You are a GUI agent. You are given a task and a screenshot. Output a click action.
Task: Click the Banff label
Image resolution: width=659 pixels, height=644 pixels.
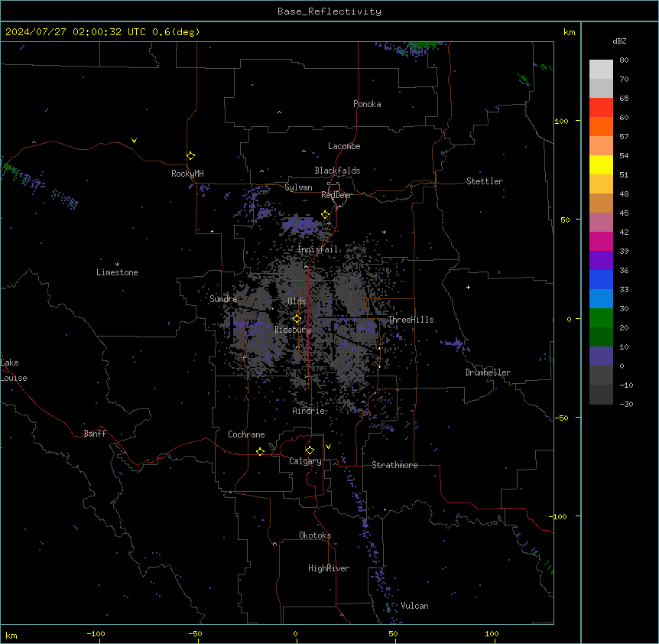95,434
